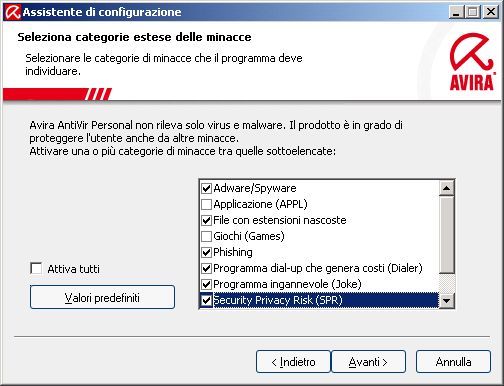This screenshot has width=504, height=386.
Task: Click the Avira umbrella icon in title bar
Action: tap(13, 12)
